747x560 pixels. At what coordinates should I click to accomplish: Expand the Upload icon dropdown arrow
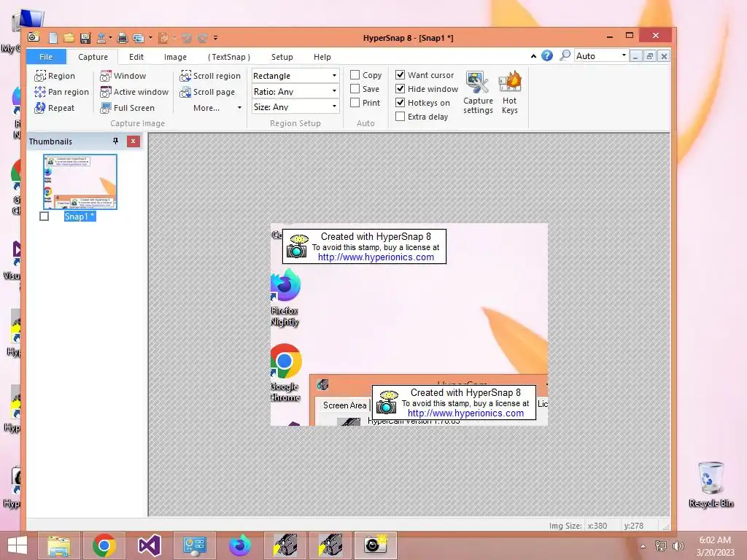[111, 38]
